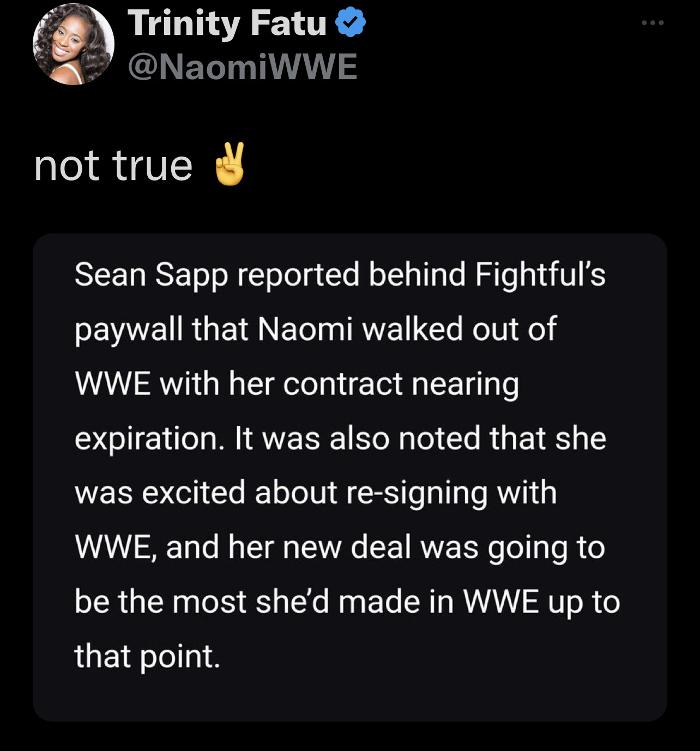Click the 'was excited about re-signing with' line
The image size is (700, 751).
point(316,493)
